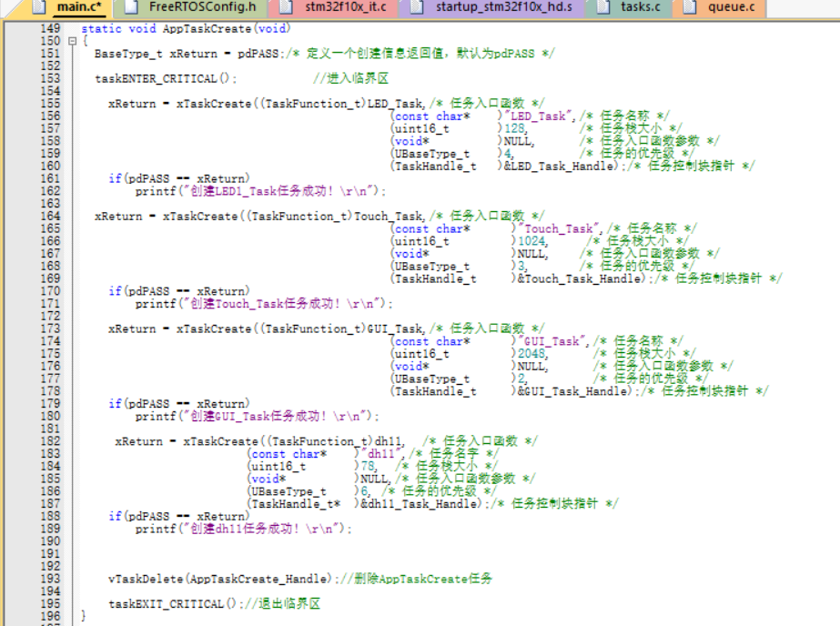Screen dimensions: 840x626
Task: Click "taskENTER_CRITICAL()" on line 153
Action: pyautogui.click(x=163, y=79)
